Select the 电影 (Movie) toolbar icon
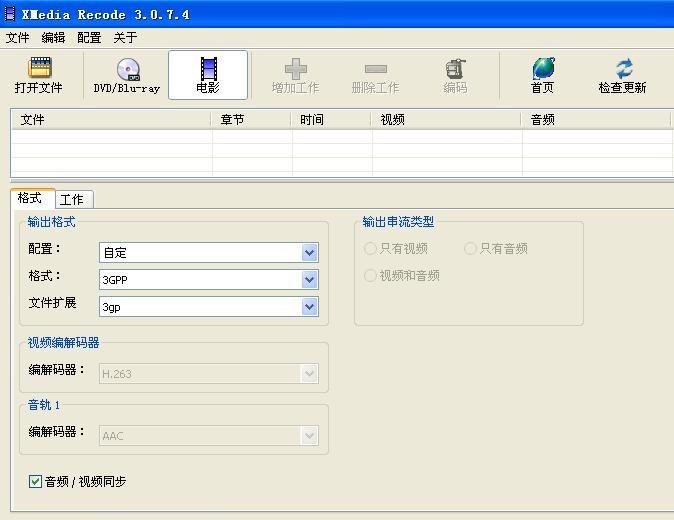This screenshot has height=520, width=674. tap(208, 69)
